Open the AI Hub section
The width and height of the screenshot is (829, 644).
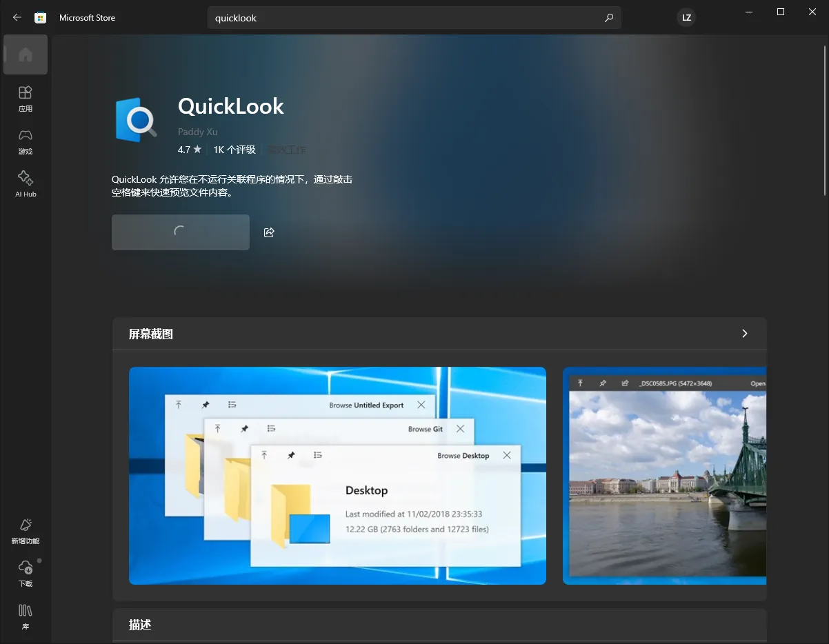pos(26,184)
